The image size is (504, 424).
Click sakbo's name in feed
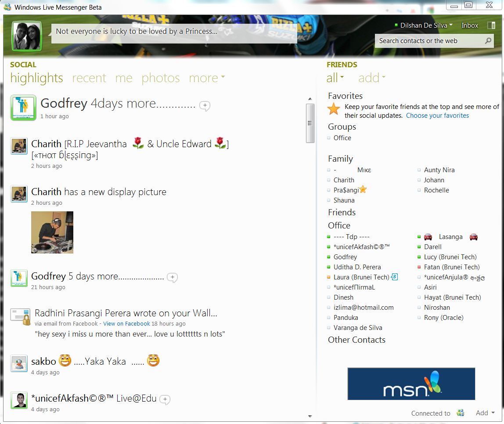click(x=43, y=361)
